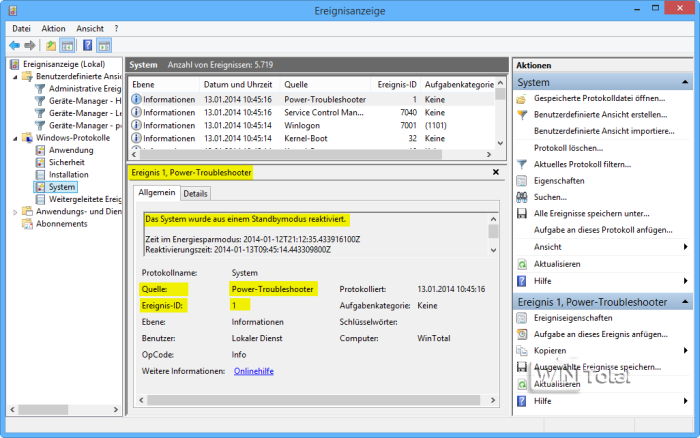
Task: Click the binoculars Suchen icon
Action: (x=521, y=197)
